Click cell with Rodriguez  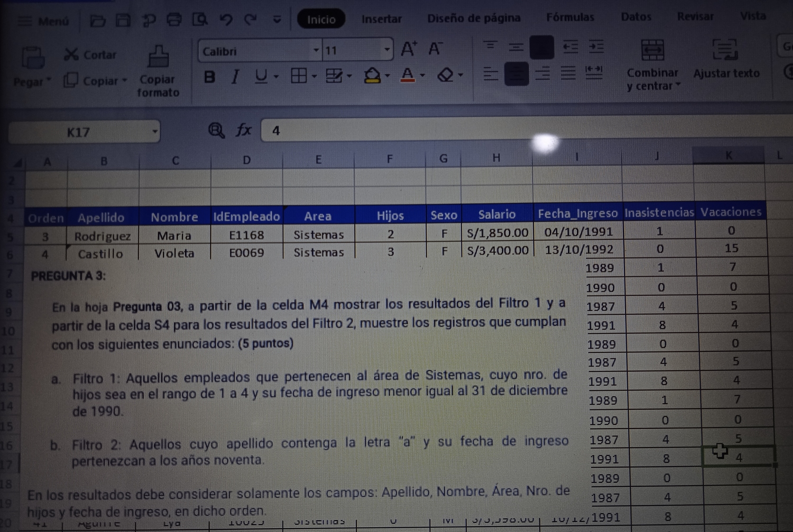point(103,236)
